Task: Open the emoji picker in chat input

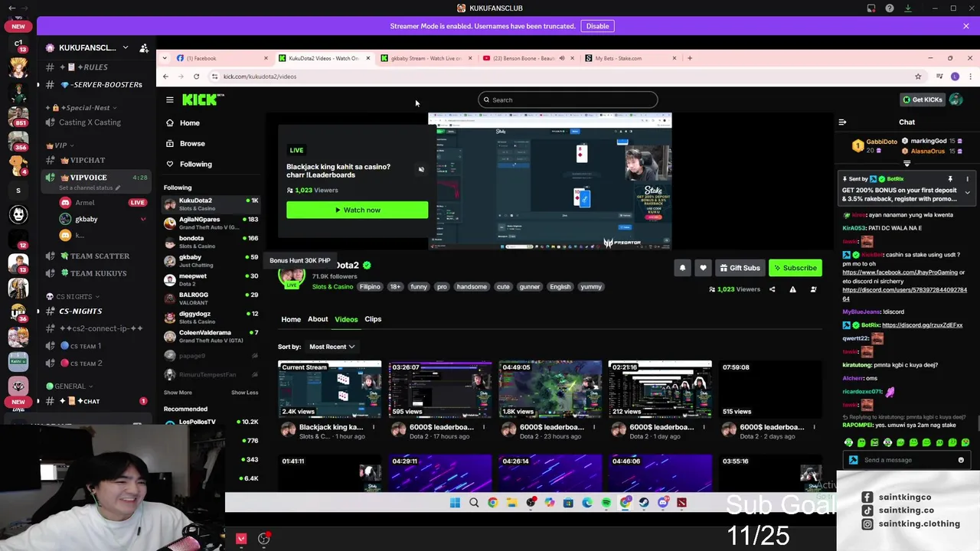Action: pos(961,460)
